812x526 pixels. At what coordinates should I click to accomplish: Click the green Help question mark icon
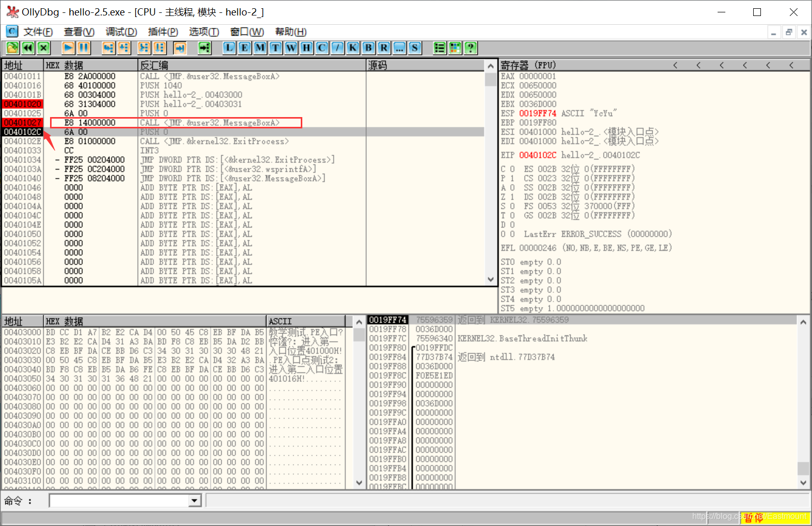coord(470,48)
